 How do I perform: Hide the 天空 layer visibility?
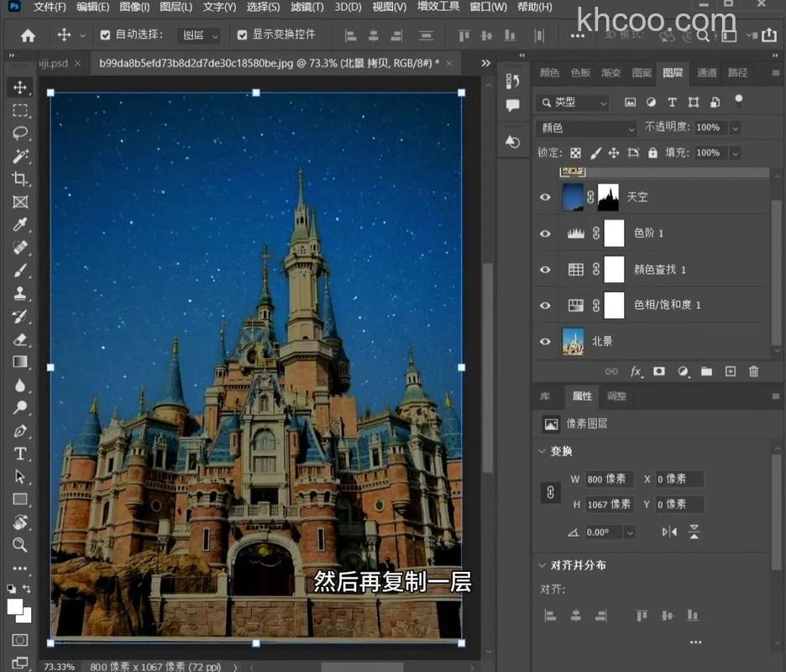coord(545,197)
